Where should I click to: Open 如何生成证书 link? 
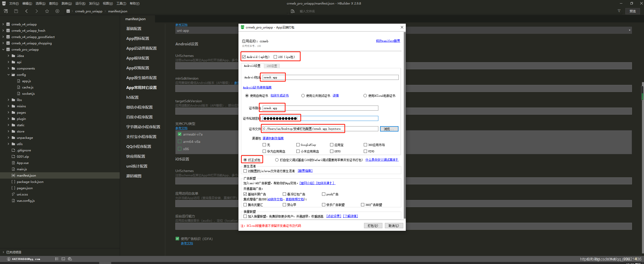pyautogui.click(x=279, y=95)
